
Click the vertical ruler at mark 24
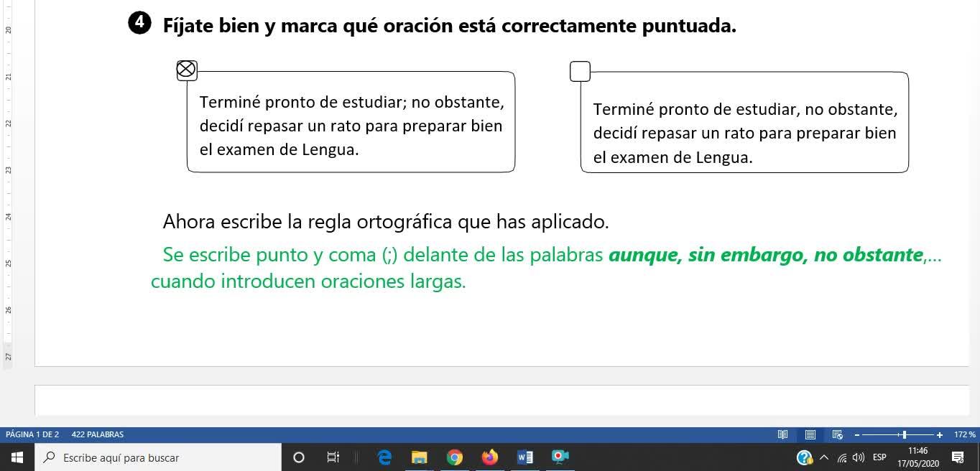tap(8, 216)
